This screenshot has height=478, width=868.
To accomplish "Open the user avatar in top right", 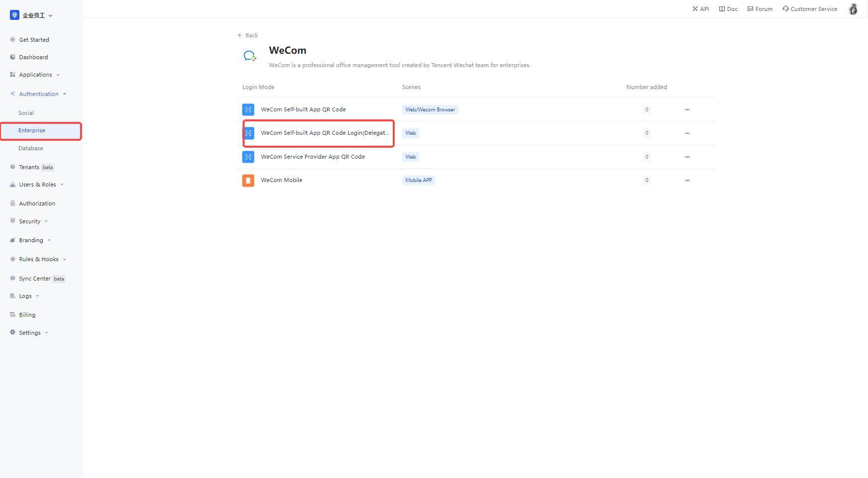I will point(853,9).
